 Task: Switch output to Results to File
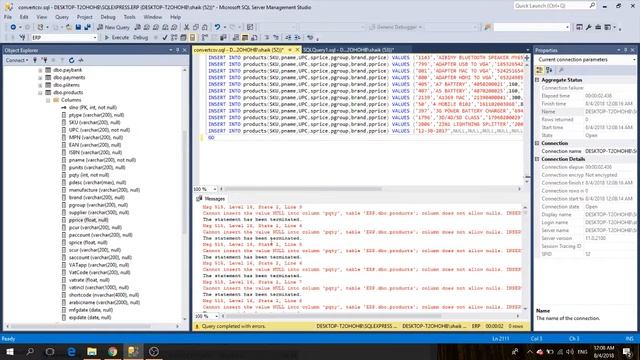[254, 38]
